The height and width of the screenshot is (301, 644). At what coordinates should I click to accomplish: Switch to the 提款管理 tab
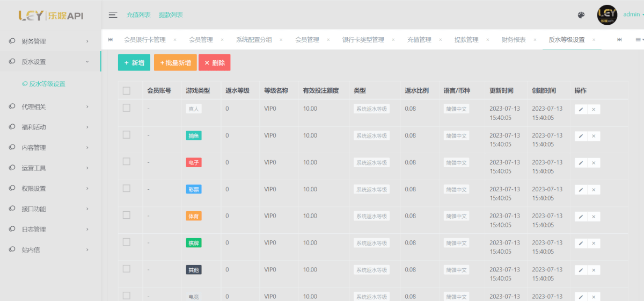click(466, 40)
